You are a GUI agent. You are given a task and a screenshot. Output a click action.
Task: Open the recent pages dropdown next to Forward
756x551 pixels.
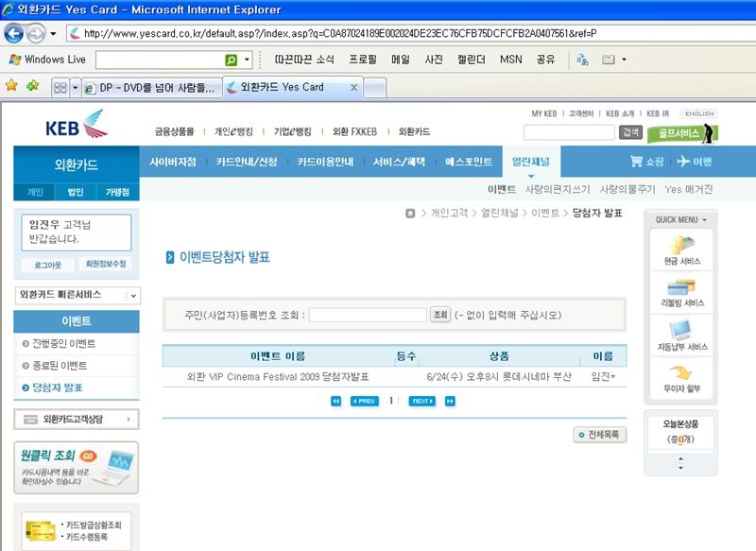tap(53, 34)
